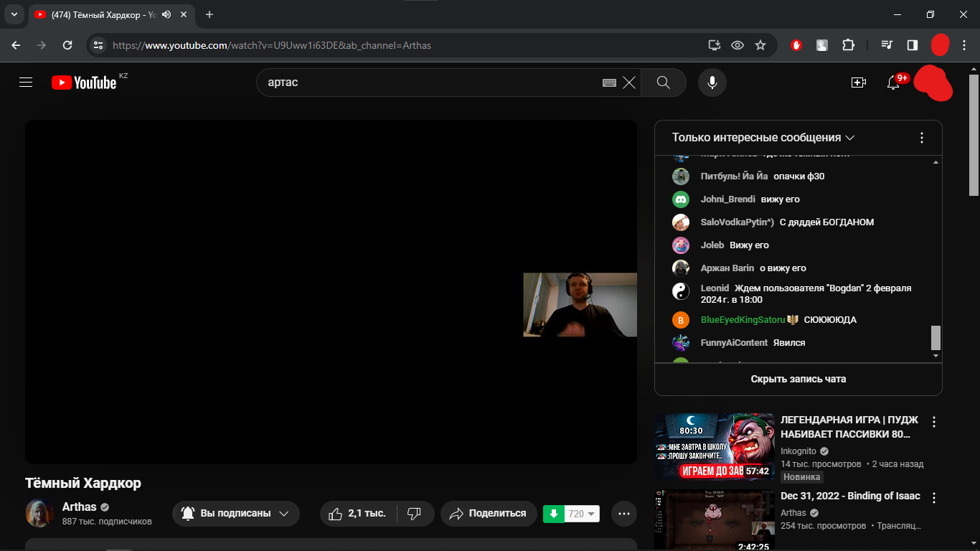Open the on-screen keyboard in search box
The height and width of the screenshot is (551, 980).
pyautogui.click(x=609, y=83)
